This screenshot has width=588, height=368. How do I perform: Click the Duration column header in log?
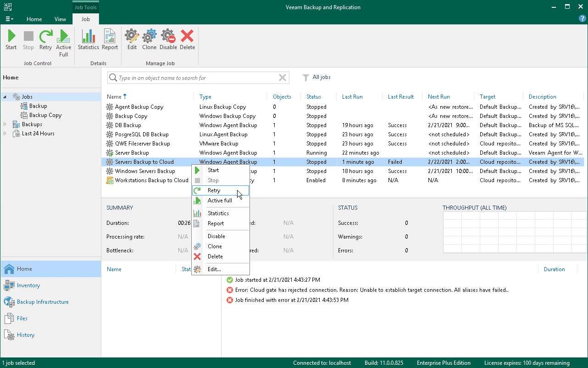pyautogui.click(x=555, y=269)
